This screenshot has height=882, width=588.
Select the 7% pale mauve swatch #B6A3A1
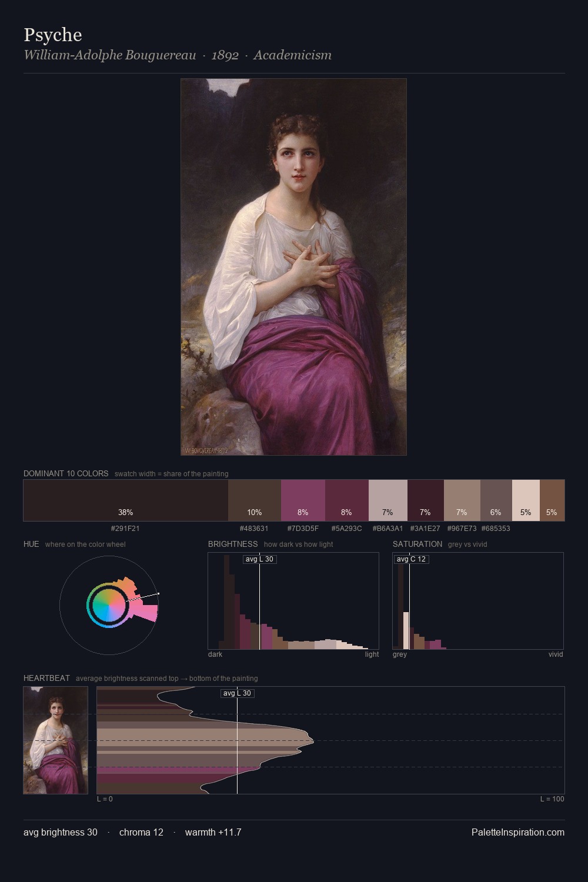tap(388, 500)
